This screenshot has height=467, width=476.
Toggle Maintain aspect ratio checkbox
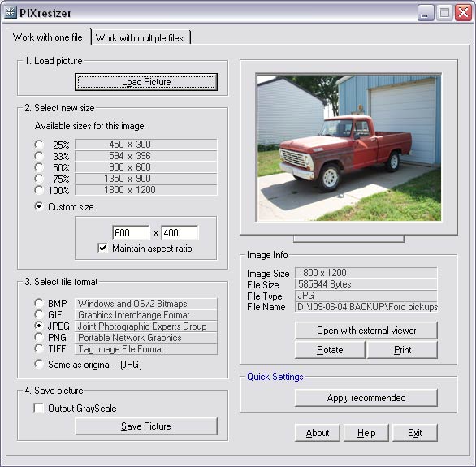point(102,248)
